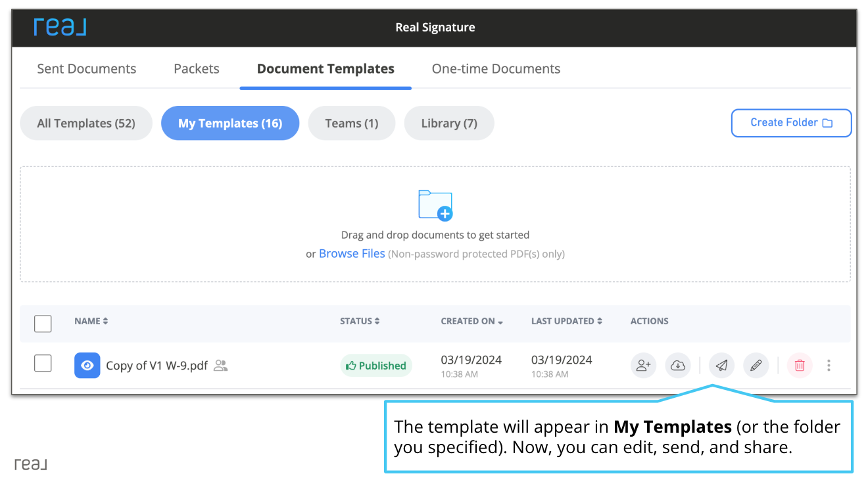
Task: Click the upload folder plus icon
Action: coord(435,205)
